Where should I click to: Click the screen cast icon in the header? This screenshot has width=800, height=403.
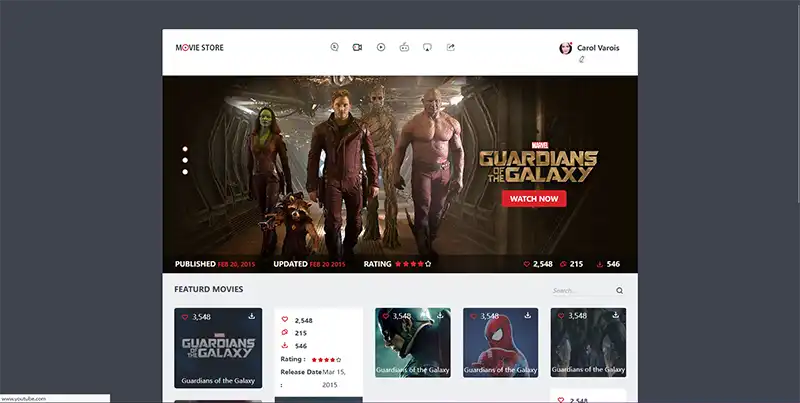point(428,47)
